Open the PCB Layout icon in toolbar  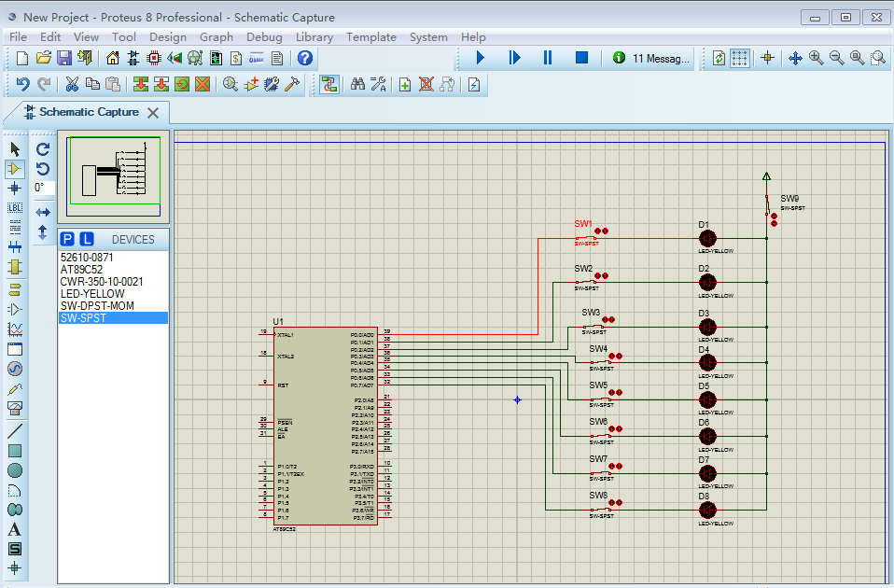click(x=154, y=58)
